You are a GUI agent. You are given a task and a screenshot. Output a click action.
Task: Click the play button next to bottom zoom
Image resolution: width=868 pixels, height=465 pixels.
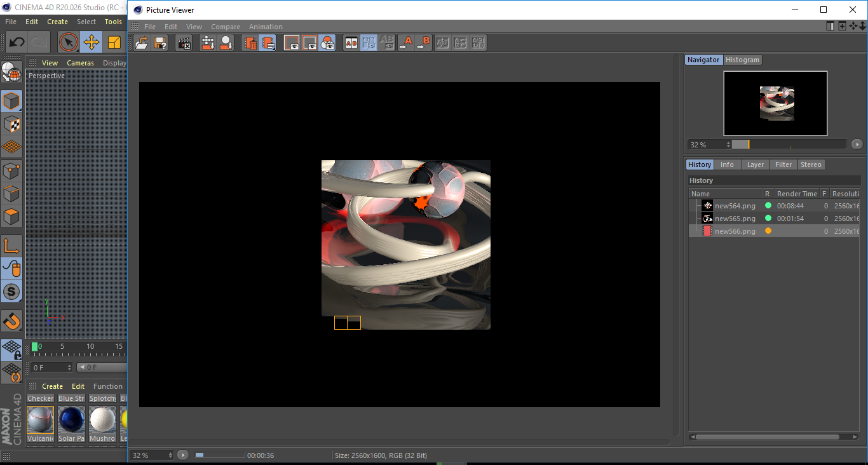[183, 455]
